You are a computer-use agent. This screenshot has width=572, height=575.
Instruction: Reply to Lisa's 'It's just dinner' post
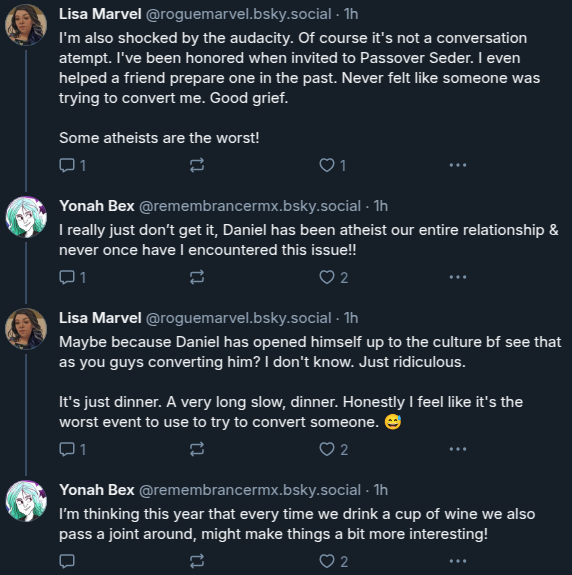72,449
